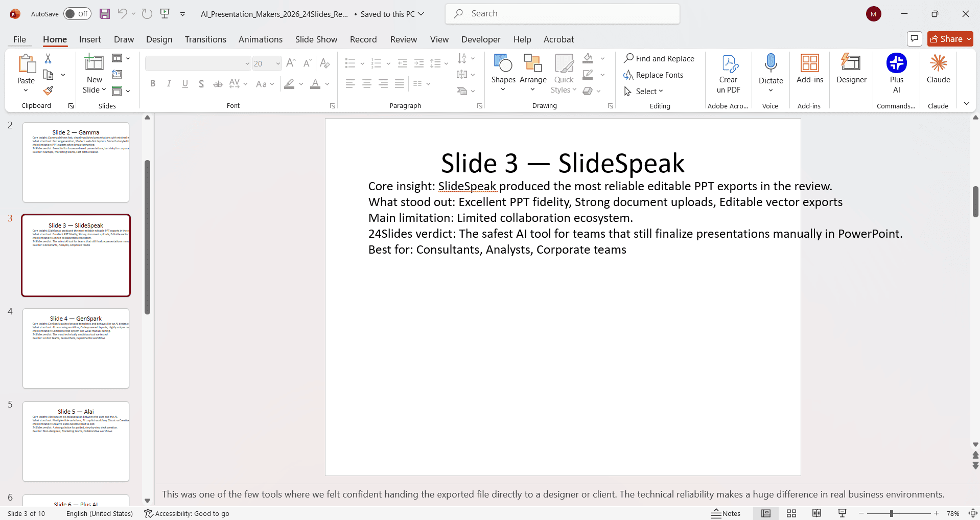Click the Paste clipboard icon
The height and width of the screenshot is (520, 980).
[26, 64]
